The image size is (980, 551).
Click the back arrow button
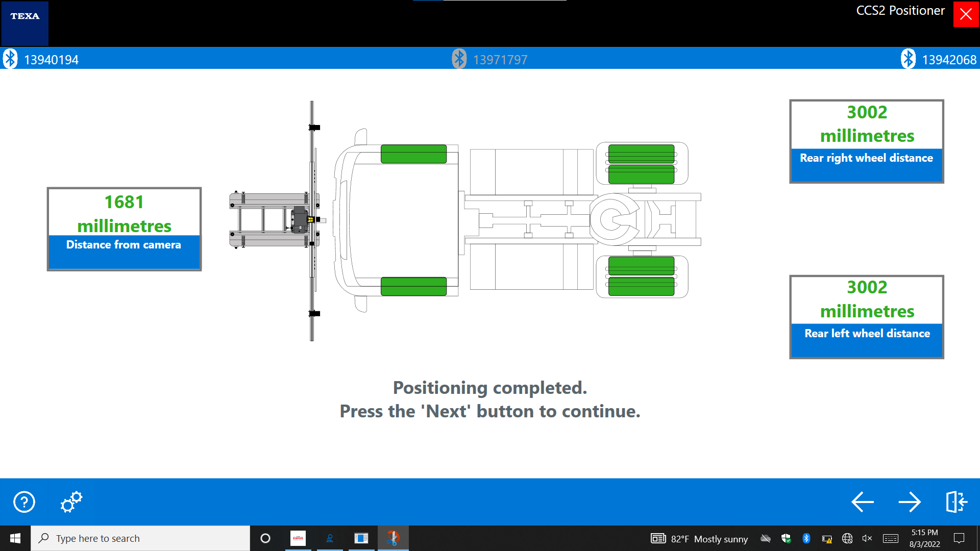tap(863, 502)
